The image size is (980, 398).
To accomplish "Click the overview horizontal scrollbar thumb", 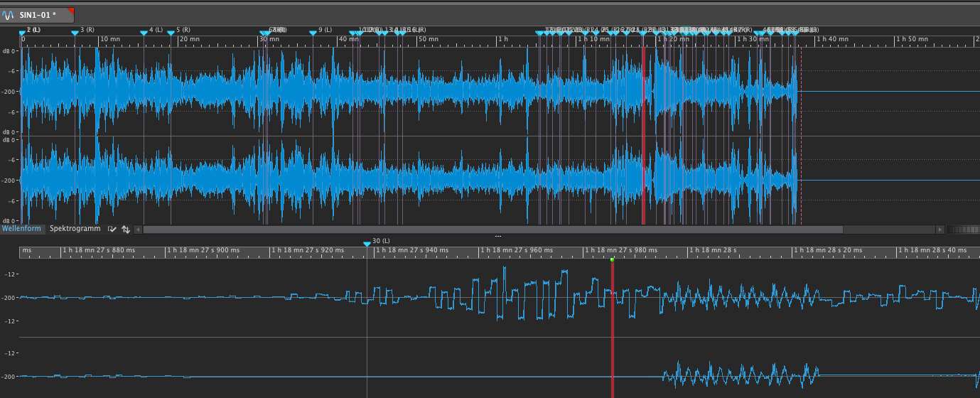I will click(492, 230).
